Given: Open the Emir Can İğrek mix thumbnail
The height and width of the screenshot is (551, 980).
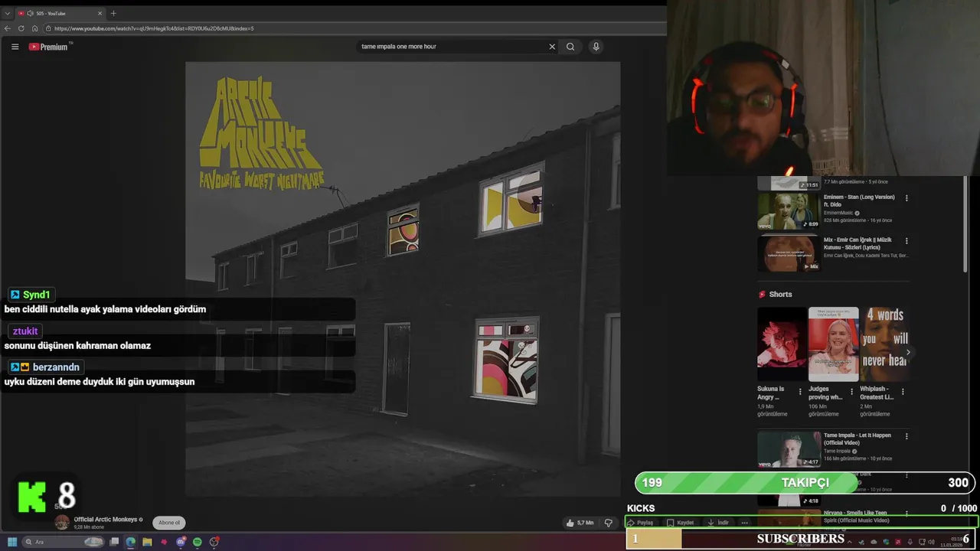Looking at the screenshot, I should (x=788, y=253).
